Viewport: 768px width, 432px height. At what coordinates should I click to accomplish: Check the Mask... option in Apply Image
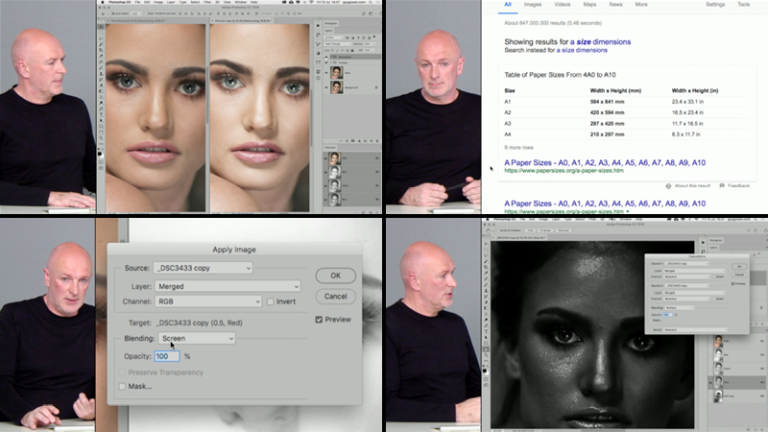coord(123,386)
